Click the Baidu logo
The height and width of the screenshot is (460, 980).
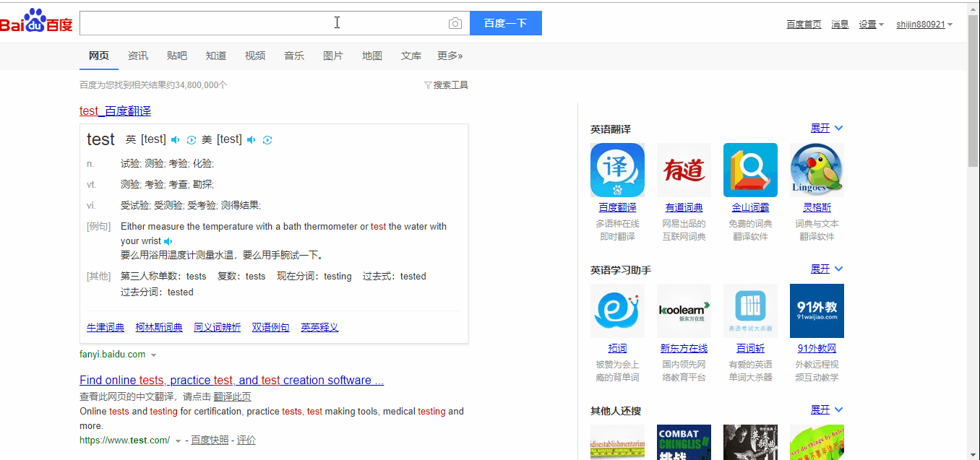click(36, 22)
